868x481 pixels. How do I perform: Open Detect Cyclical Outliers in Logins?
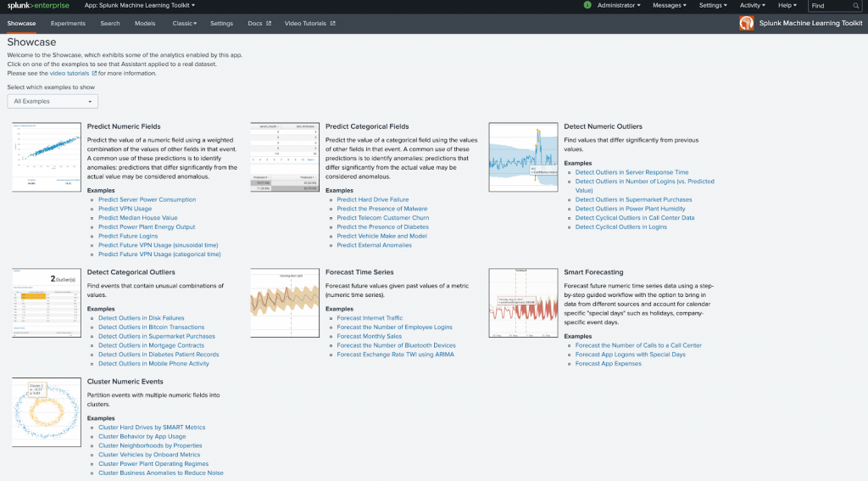pyautogui.click(x=621, y=227)
